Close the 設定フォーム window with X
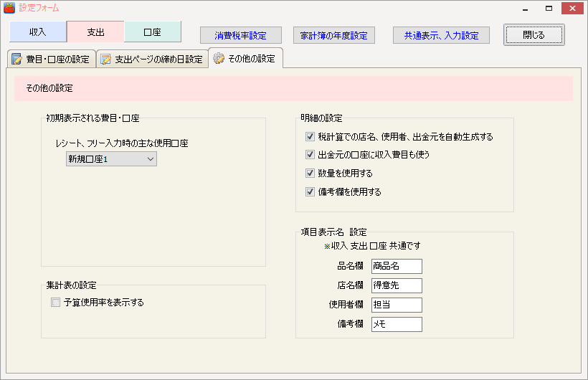 point(572,9)
